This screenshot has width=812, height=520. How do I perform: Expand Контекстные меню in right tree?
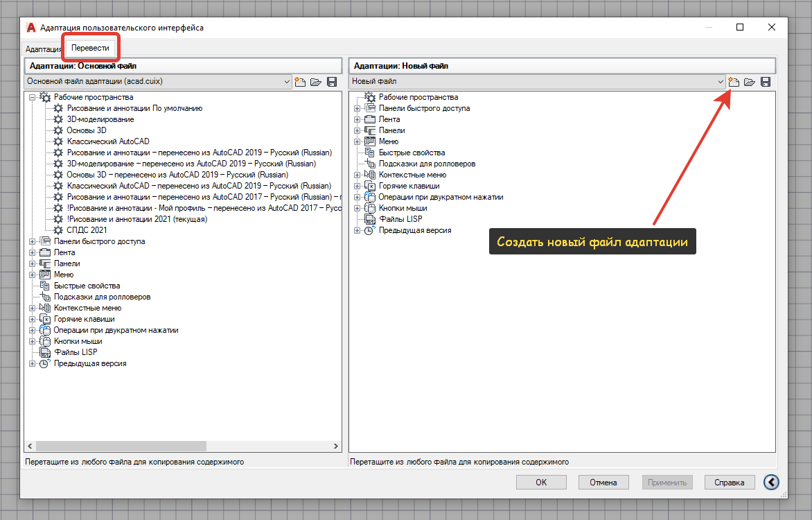[x=357, y=175]
